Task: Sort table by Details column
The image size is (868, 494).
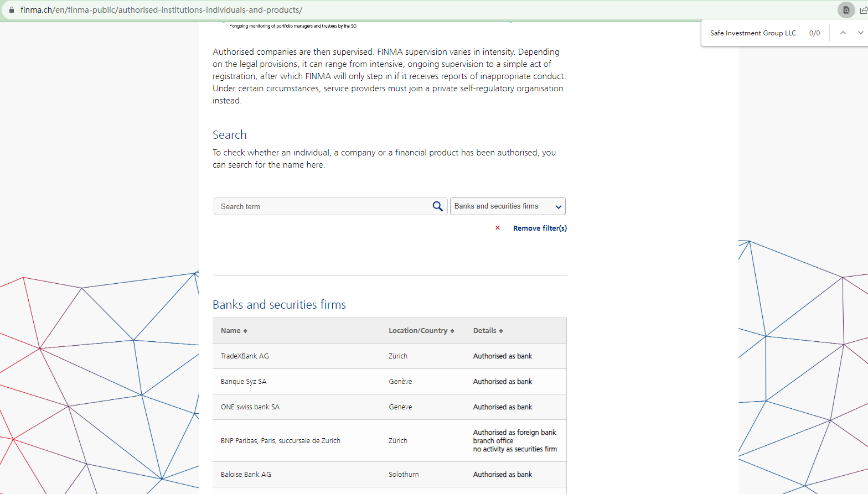Action: coord(501,331)
